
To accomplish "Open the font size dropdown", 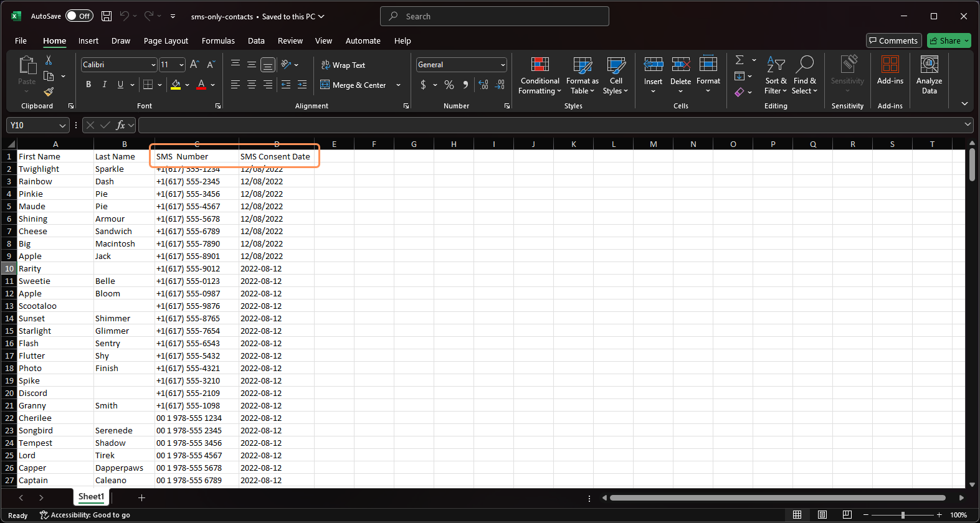I will pyautogui.click(x=181, y=65).
